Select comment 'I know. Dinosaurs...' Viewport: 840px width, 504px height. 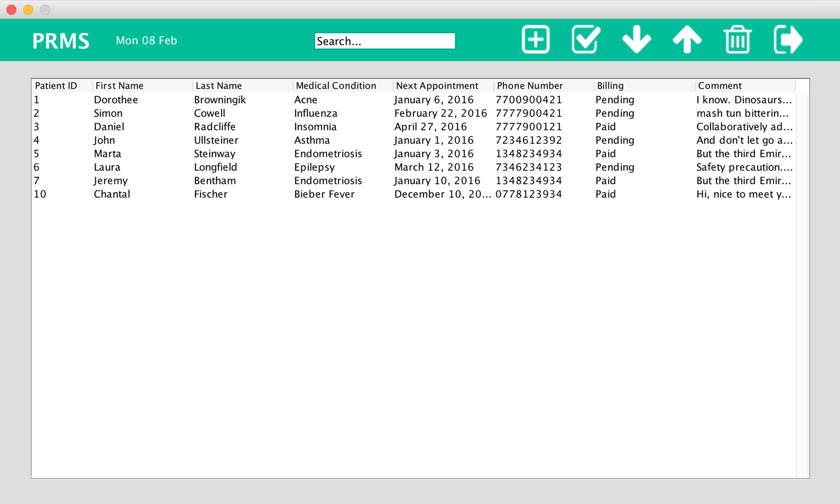tap(744, 100)
